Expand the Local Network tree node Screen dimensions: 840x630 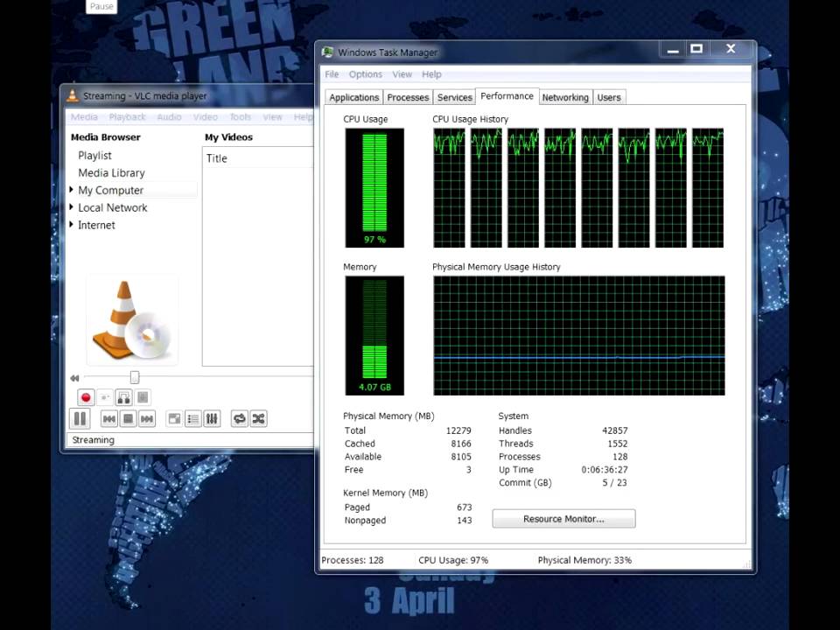click(71, 206)
